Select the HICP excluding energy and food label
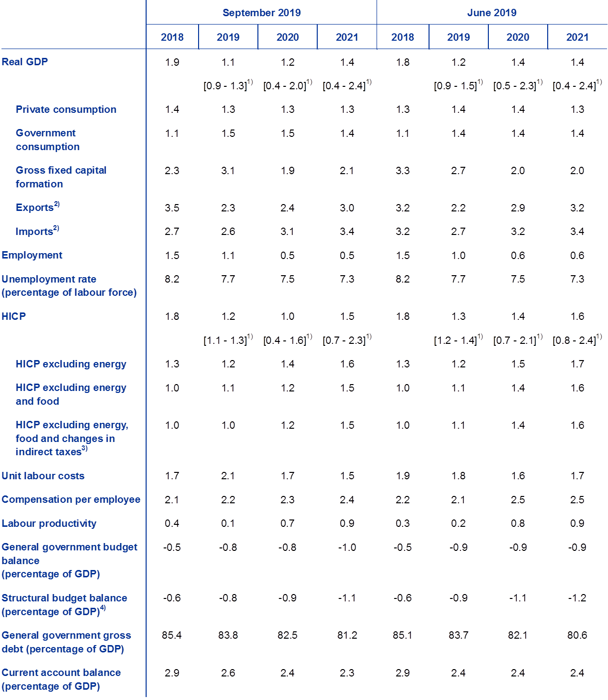The image size is (608, 700). (x=71, y=394)
